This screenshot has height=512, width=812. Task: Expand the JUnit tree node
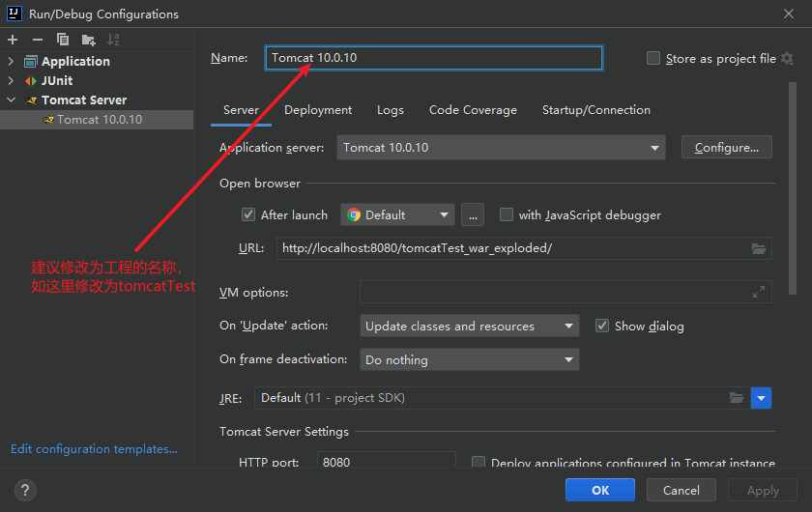coord(12,81)
